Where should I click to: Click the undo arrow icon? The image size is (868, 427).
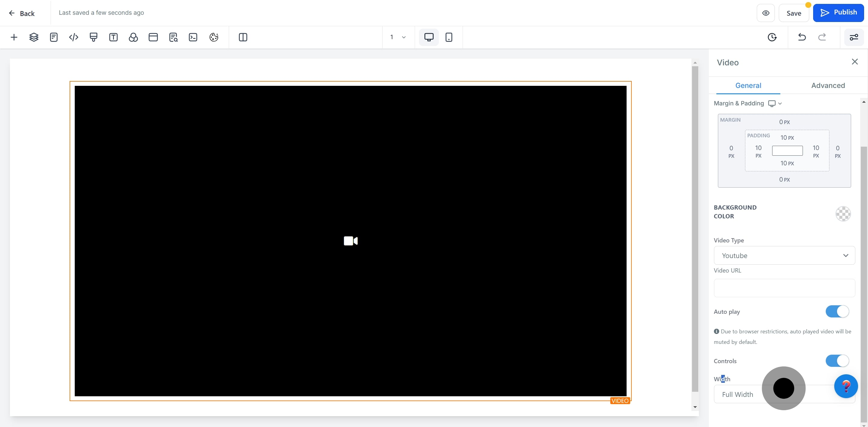[802, 37]
